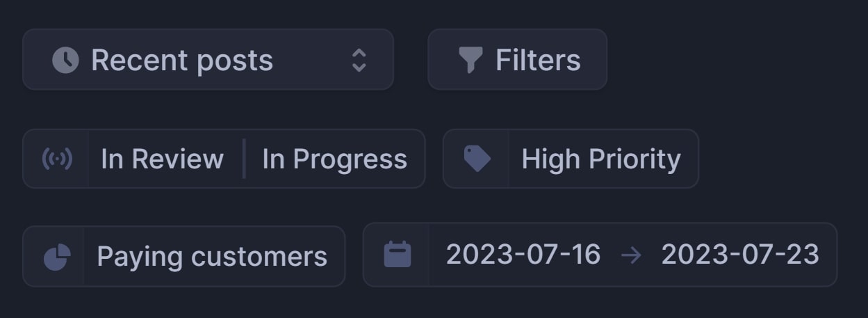
Task: Edit the end date 2023-07-23
Action: (740, 255)
